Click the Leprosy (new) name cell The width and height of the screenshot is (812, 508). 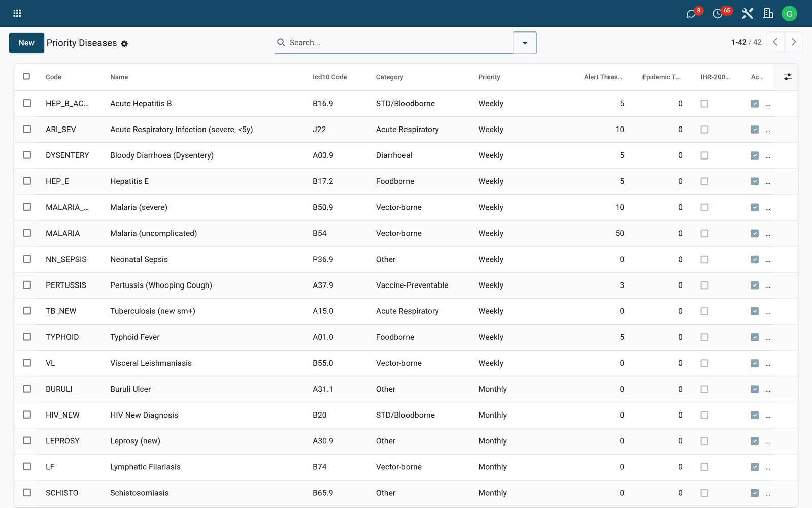click(x=135, y=441)
